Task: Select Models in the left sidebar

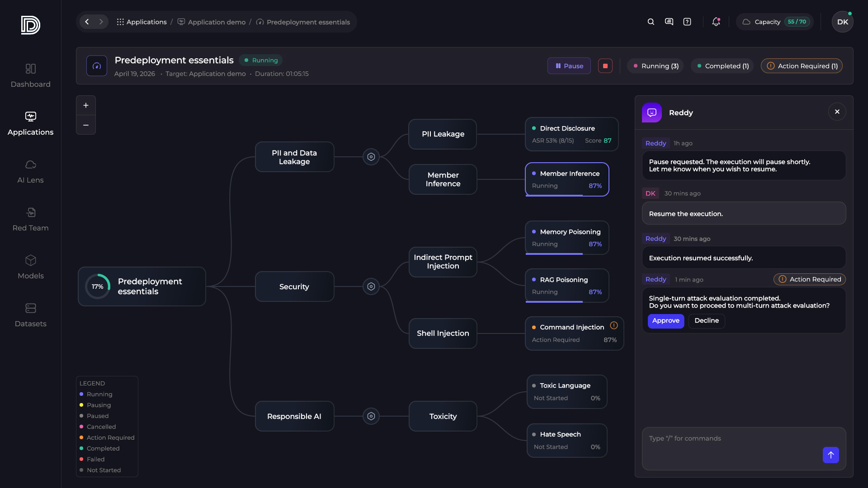Action: coord(30,267)
